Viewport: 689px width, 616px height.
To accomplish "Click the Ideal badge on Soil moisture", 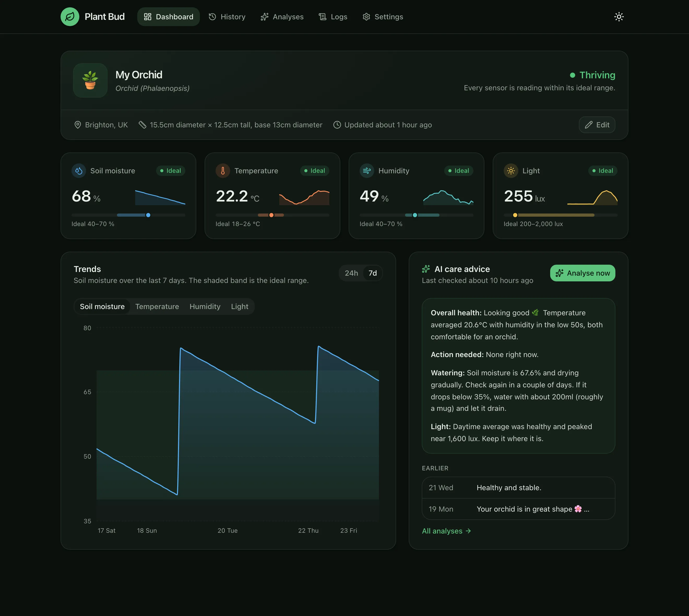I will [171, 171].
